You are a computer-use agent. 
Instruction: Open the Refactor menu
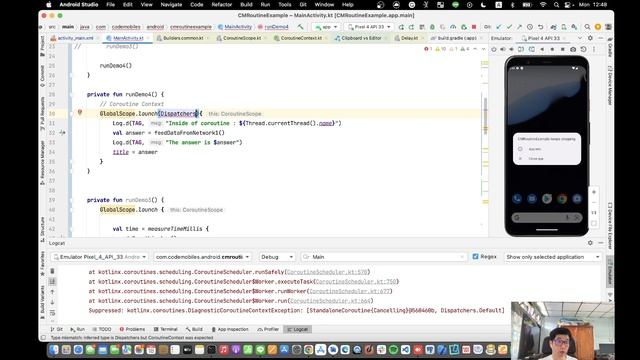coord(222,4)
